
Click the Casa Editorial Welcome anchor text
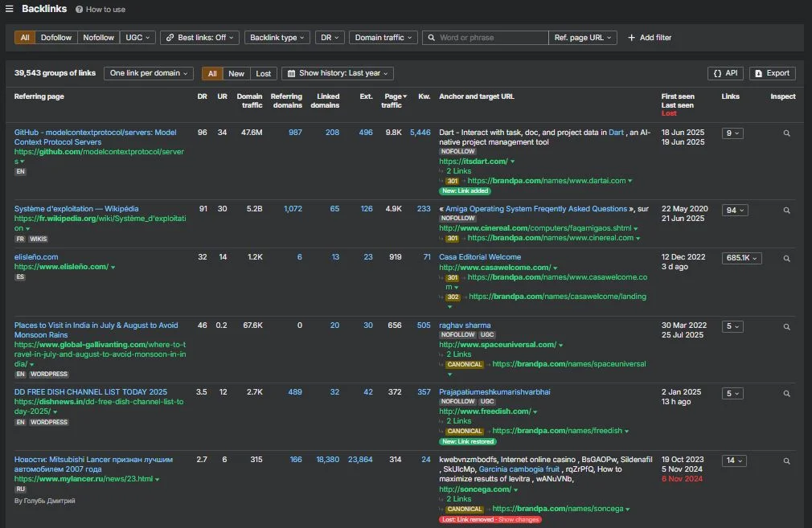pos(480,256)
